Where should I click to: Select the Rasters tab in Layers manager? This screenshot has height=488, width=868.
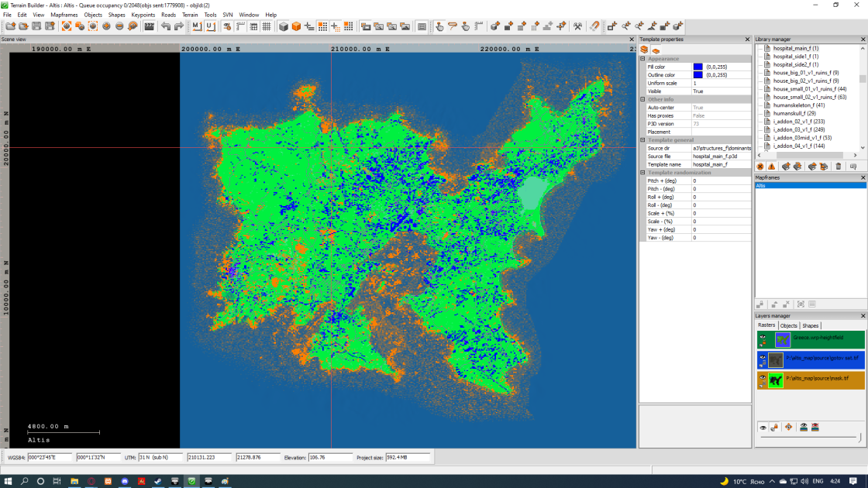[x=766, y=325]
